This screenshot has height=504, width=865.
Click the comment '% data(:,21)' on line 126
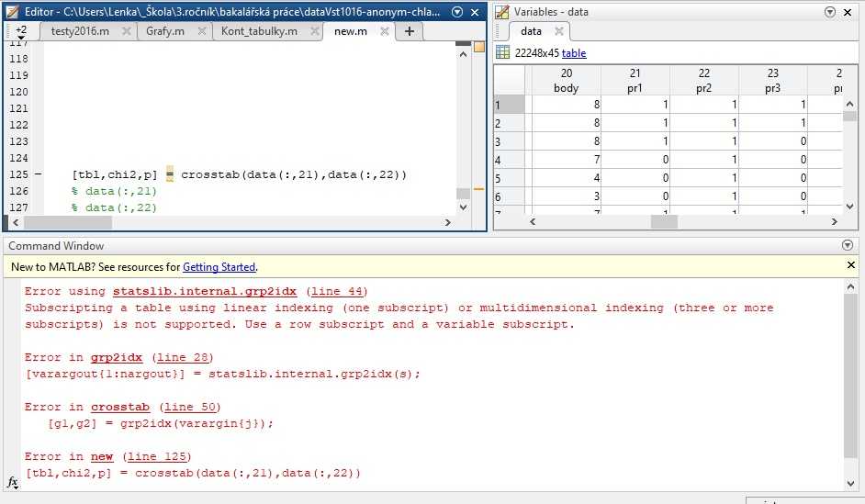point(114,191)
